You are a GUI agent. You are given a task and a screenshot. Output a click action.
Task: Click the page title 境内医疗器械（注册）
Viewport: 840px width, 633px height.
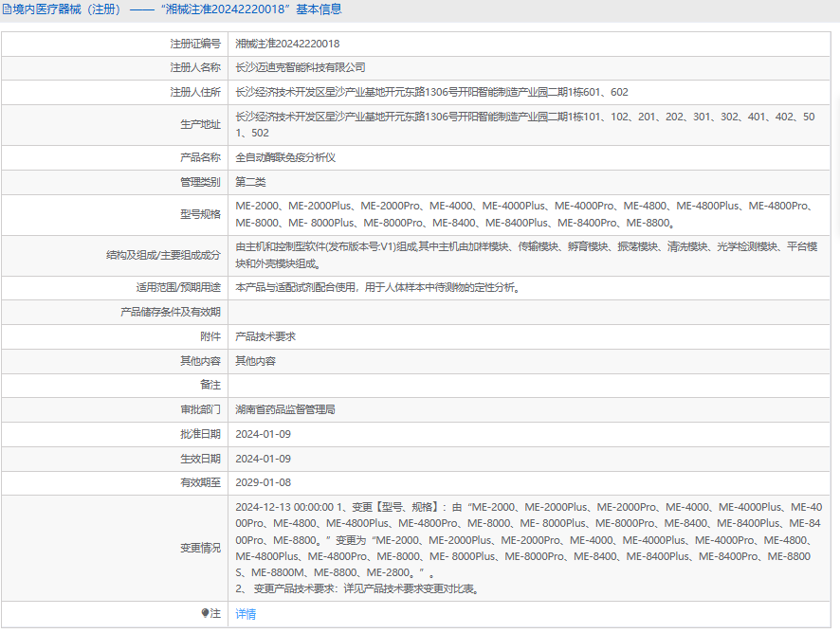[66, 9]
